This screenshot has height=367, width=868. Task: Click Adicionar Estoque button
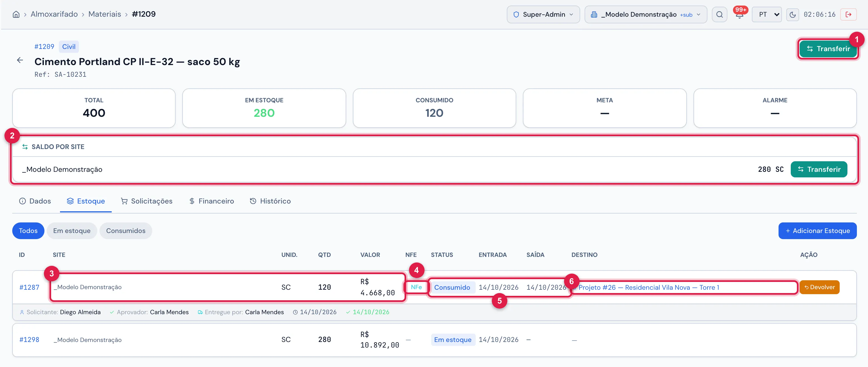pyautogui.click(x=817, y=231)
